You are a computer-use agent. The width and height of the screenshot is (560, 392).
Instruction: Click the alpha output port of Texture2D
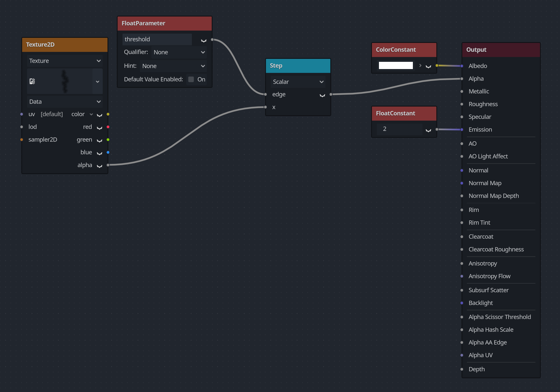[108, 165]
